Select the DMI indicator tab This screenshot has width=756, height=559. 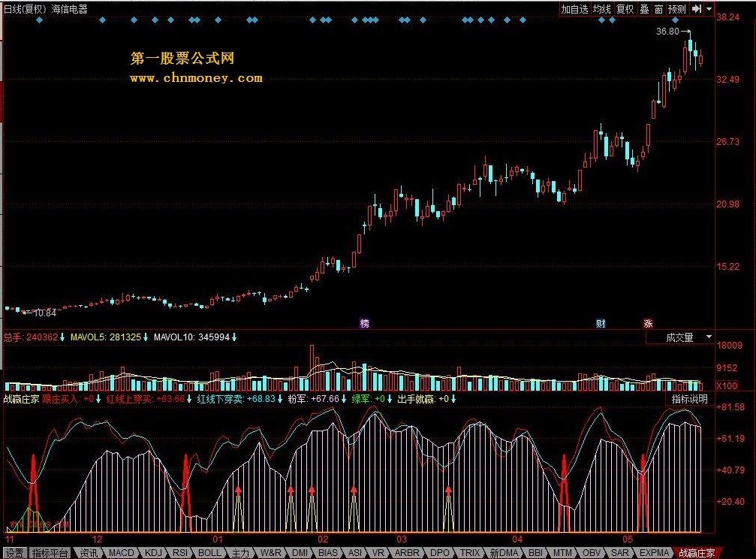(x=300, y=553)
